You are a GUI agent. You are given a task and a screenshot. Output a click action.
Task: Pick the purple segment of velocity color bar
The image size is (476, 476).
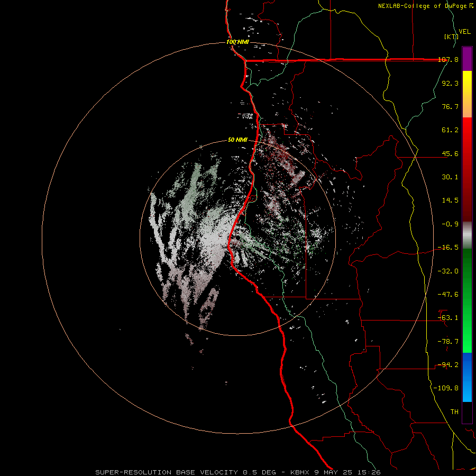467,59
